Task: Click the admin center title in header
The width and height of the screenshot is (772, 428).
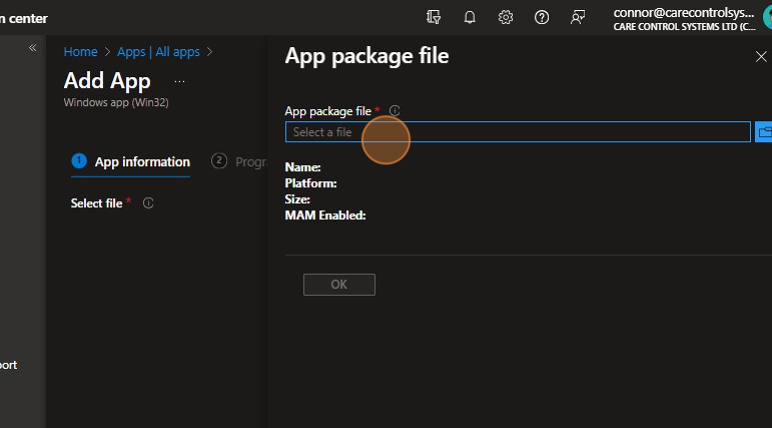Action: [24, 18]
